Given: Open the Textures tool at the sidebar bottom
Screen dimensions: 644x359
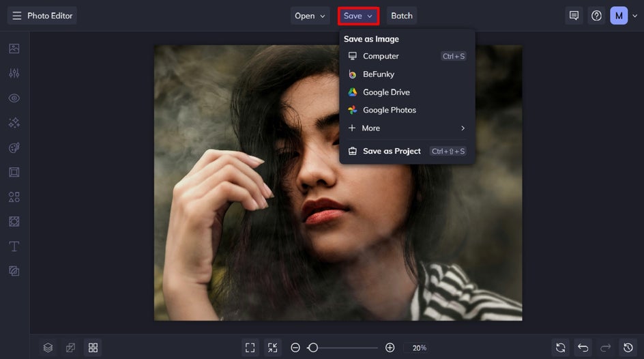Looking at the screenshot, I should pyautogui.click(x=14, y=271).
